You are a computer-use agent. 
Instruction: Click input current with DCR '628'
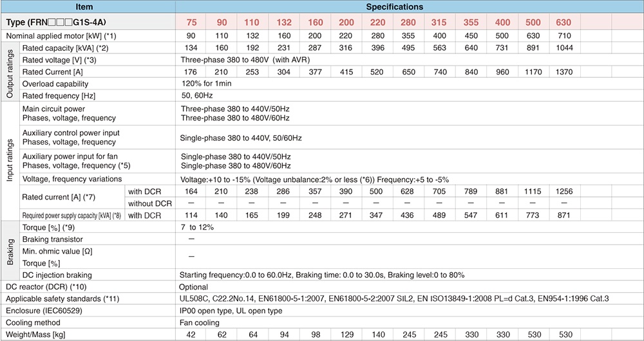[408, 192]
